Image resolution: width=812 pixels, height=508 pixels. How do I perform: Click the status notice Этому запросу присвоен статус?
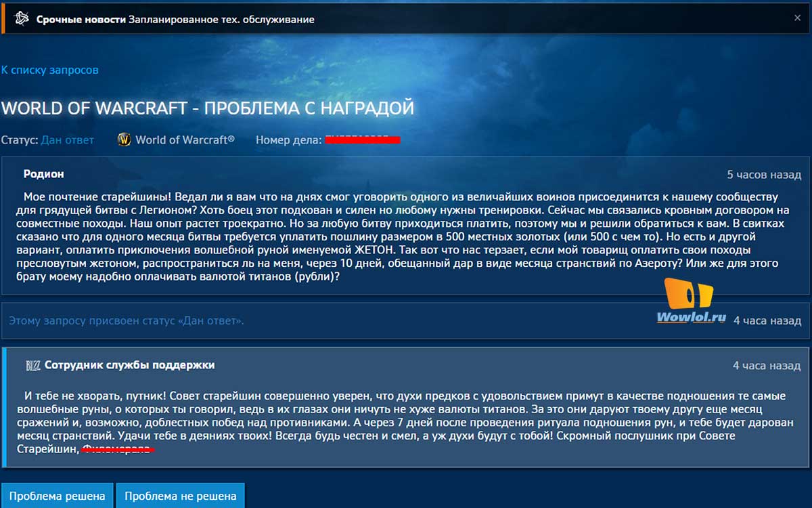click(x=126, y=320)
